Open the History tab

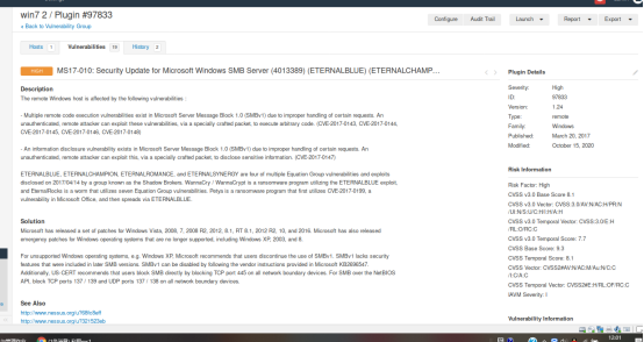coord(145,47)
